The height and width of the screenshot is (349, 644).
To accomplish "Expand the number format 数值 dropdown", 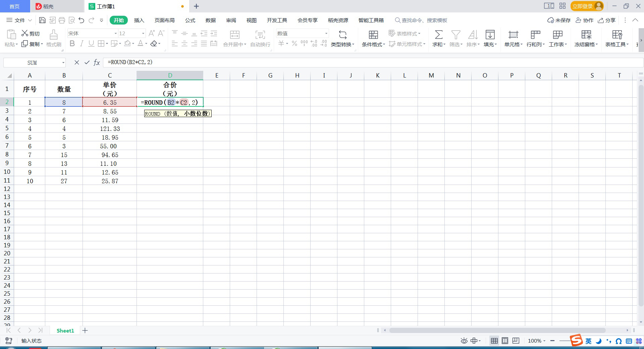I will click(326, 33).
